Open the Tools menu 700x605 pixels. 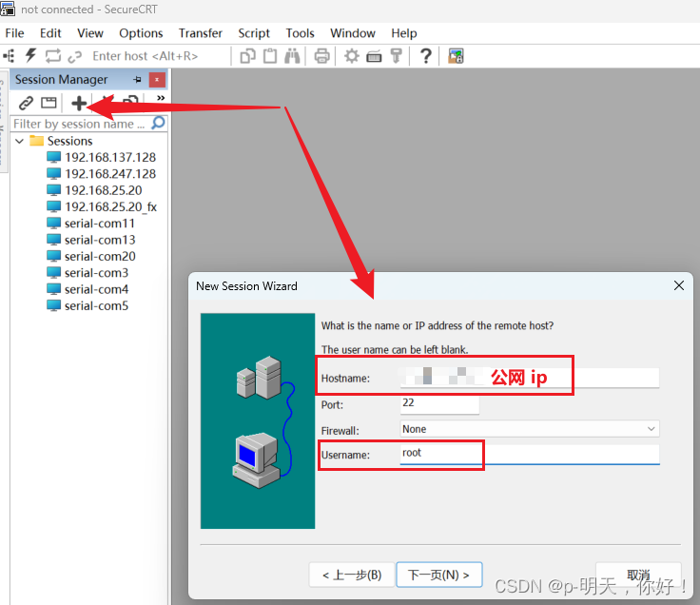point(300,33)
